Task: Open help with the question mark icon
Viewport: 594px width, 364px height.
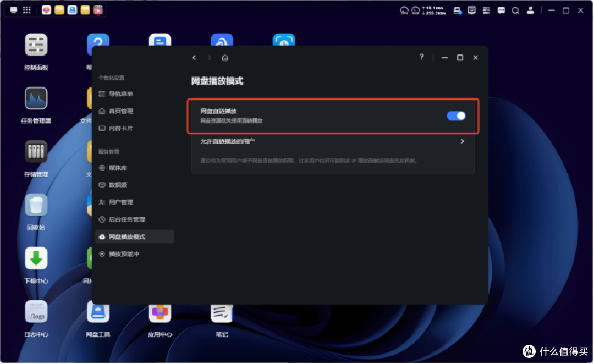Action: 422,57
